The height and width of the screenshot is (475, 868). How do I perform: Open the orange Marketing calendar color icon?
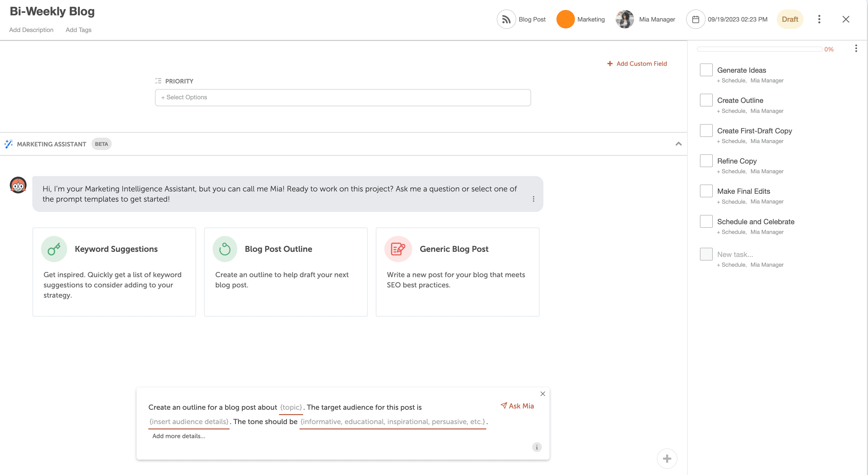[x=565, y=19]
